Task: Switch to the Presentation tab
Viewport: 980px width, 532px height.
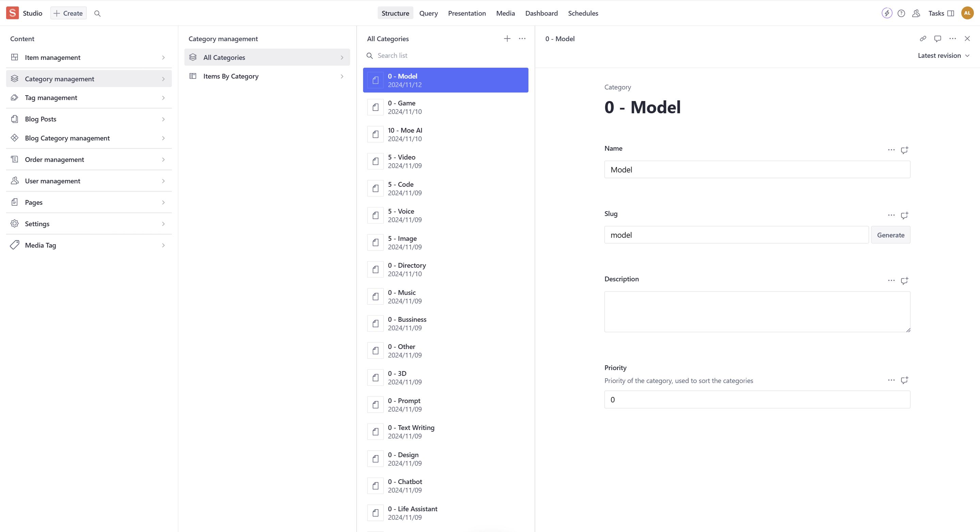Action: 467,13
